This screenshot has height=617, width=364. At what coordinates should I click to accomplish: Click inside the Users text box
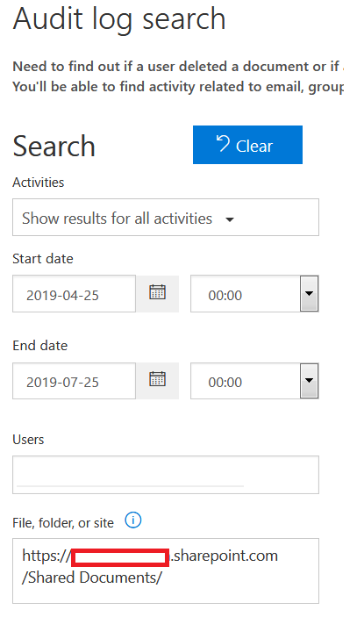click(166, 475)
